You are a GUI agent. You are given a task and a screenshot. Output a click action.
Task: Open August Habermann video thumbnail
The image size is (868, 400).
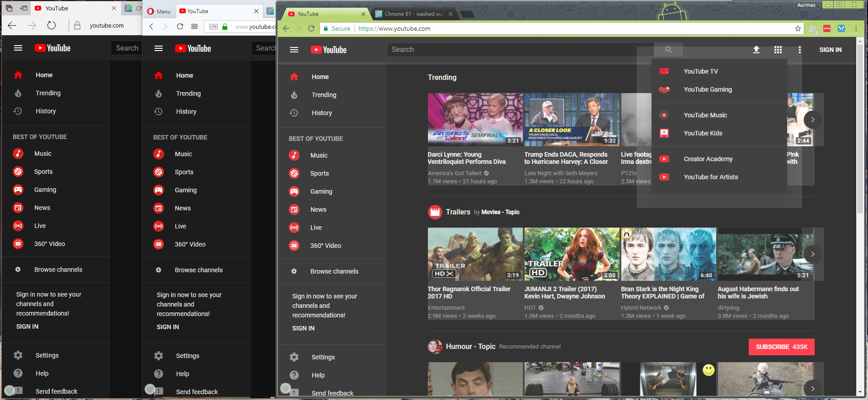click(x=765, y=254)
